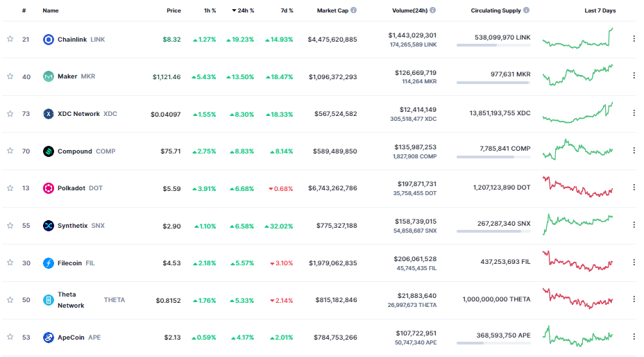Click ApeCoin circulating supply progress bar
This screenshot has width=644, height=357.
click(493, 343)
